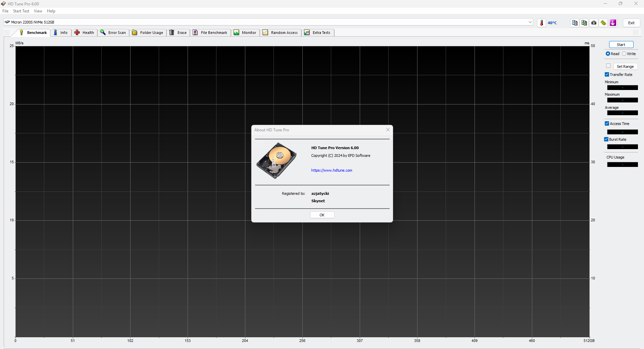Open the View menu

tap(38, 11)
